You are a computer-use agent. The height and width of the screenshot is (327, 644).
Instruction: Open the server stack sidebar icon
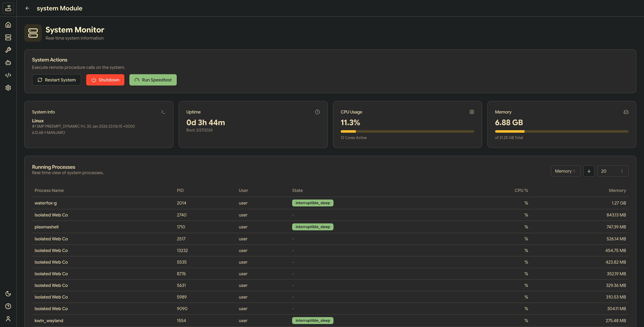[x=8, y=38]
